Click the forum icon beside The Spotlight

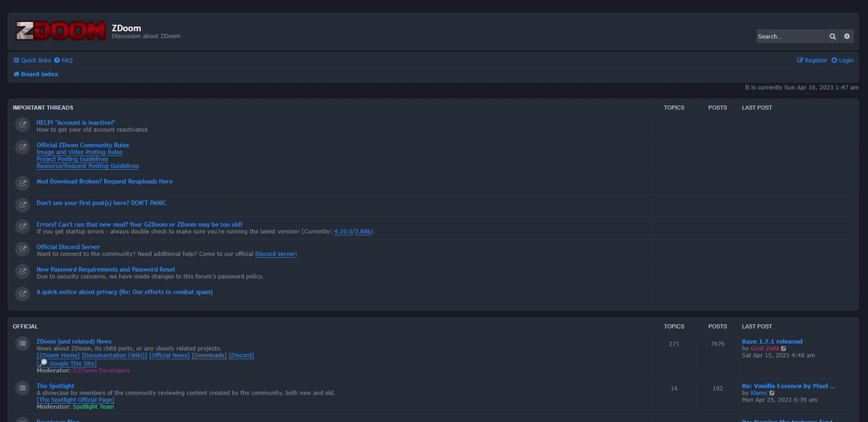23,388
